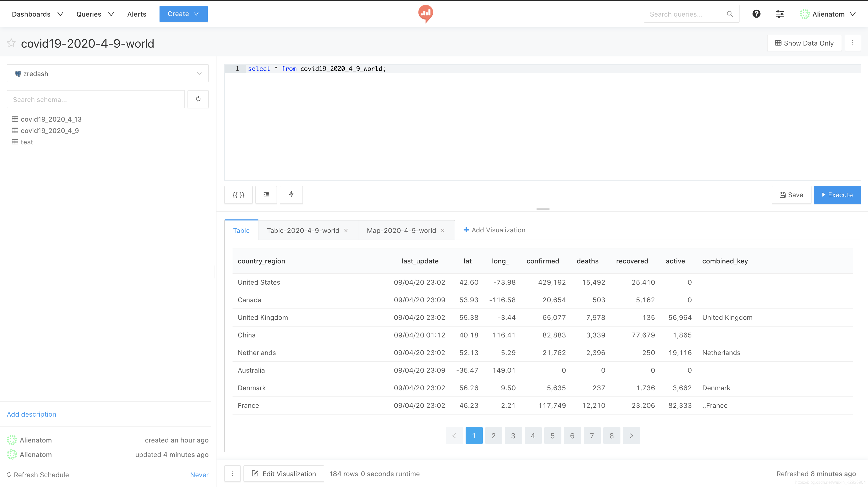Screen dimensions: 868x487
Task: Sort by the recovered column header
Action: click(x=632, y=261)
